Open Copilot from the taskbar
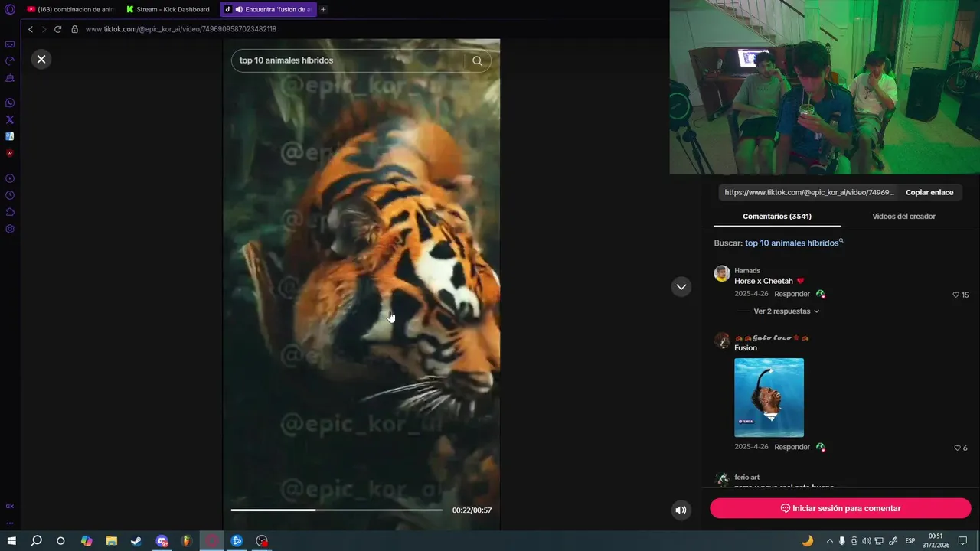This screenshot has height=551, width=980. click(87, 541)
